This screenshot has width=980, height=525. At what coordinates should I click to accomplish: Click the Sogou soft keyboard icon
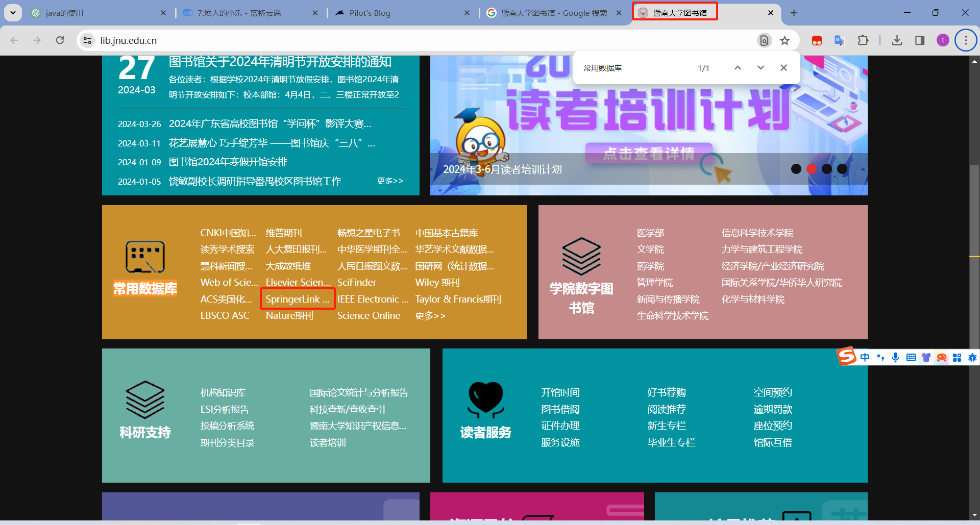pyautogui.click(x=911, y=357)
